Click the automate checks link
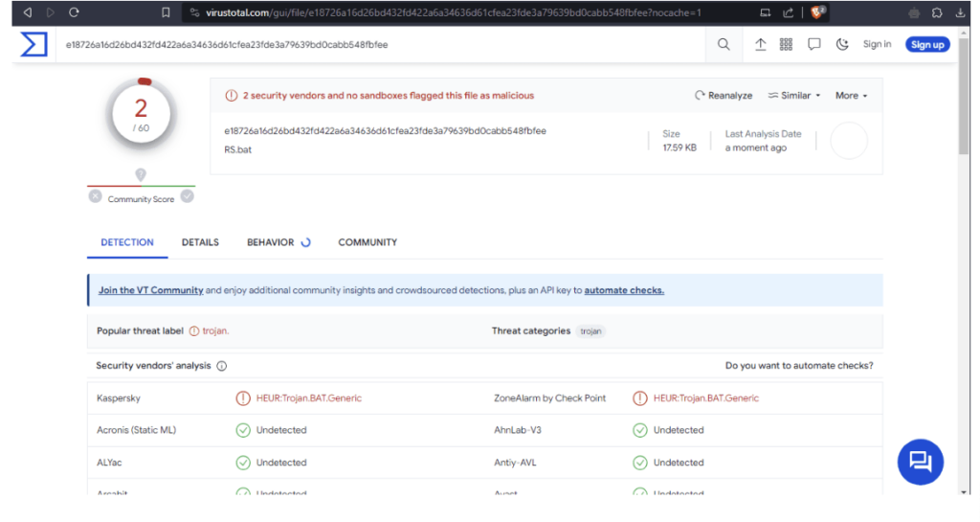The width and height of the screenshot is (980, 522). [x=624, y=290]
